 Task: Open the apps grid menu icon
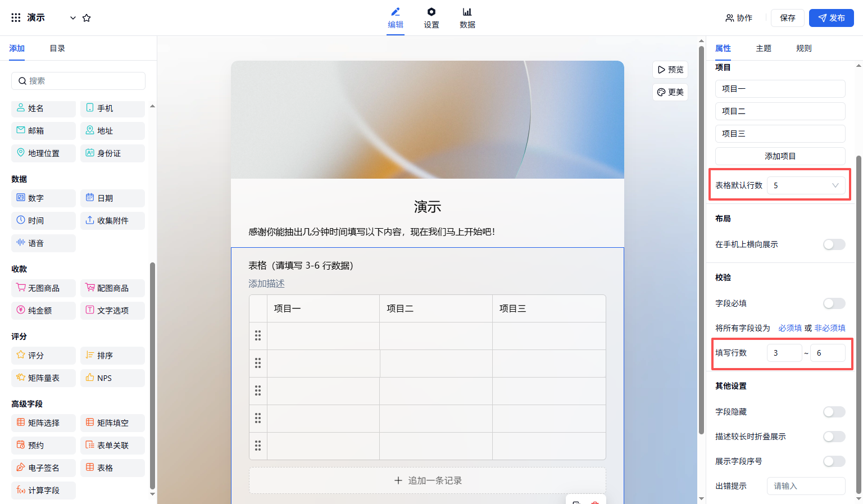(x=16, y=18)
